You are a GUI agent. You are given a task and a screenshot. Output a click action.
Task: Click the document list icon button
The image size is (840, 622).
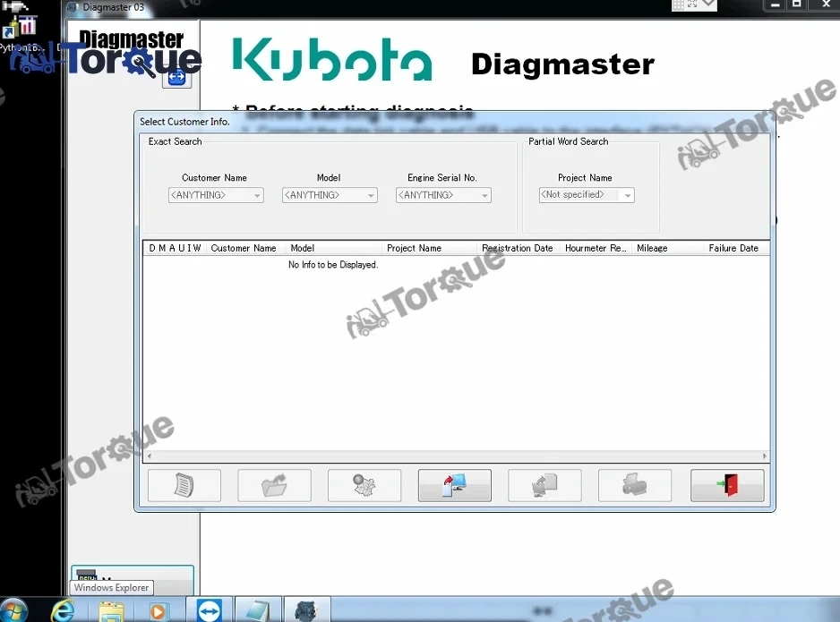coord(184,485)
